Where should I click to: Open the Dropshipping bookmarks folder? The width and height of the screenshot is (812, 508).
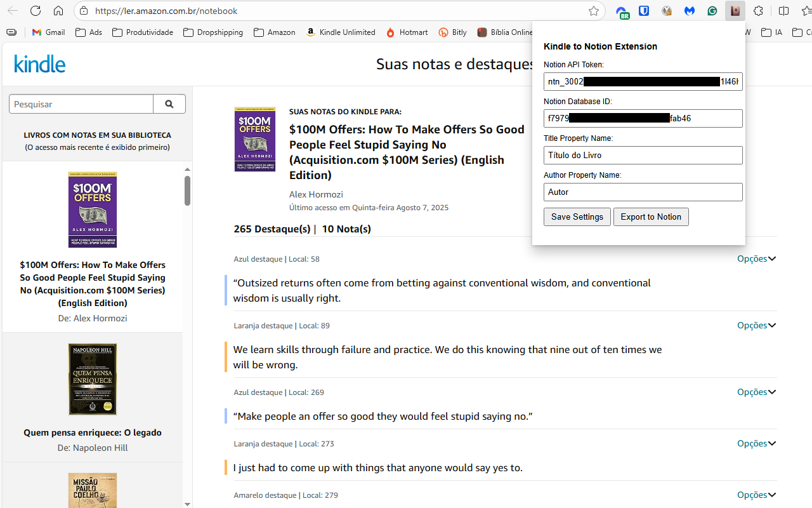(x=213, y=32)
